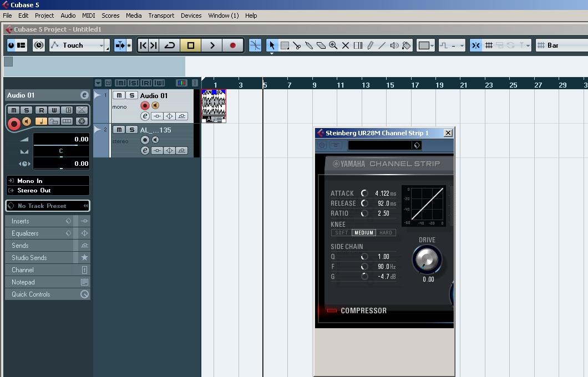
Task: Select the Play speaker tool
Action: 394,45
